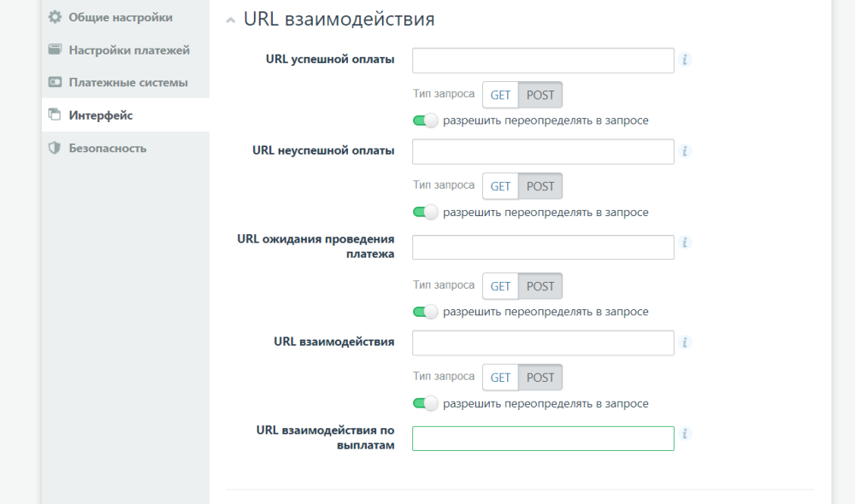Click info icon beside URL взаимодействия field
Image resolution: width=855 pixels, height=504 pixels.
[686, 343]
